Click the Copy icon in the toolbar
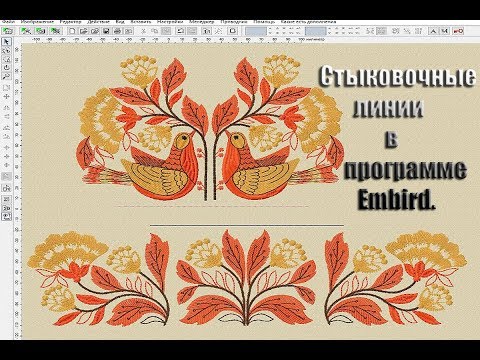This screenshot has height=360, width=480. tap(155, 31)
